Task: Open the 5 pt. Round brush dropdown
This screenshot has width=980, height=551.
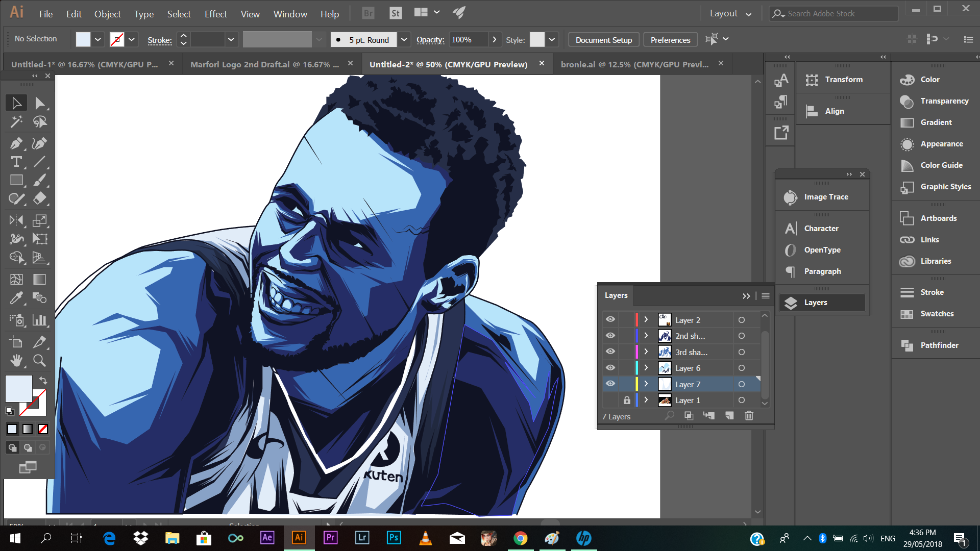Action: (x=404, y=39)
